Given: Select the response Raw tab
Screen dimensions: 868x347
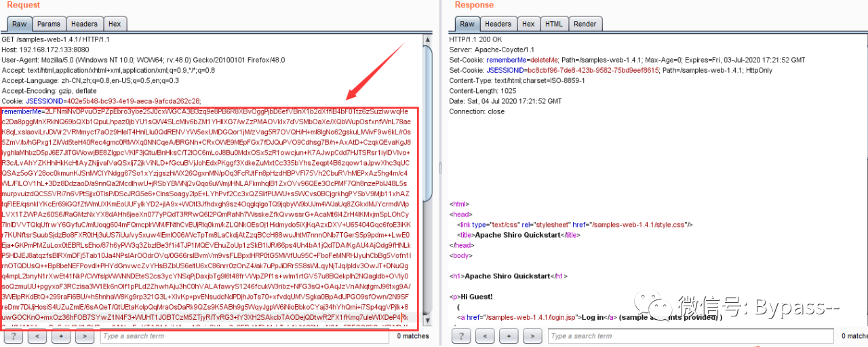Looking at the screenshot, I should pyautogui.click(x=467, y=24).
